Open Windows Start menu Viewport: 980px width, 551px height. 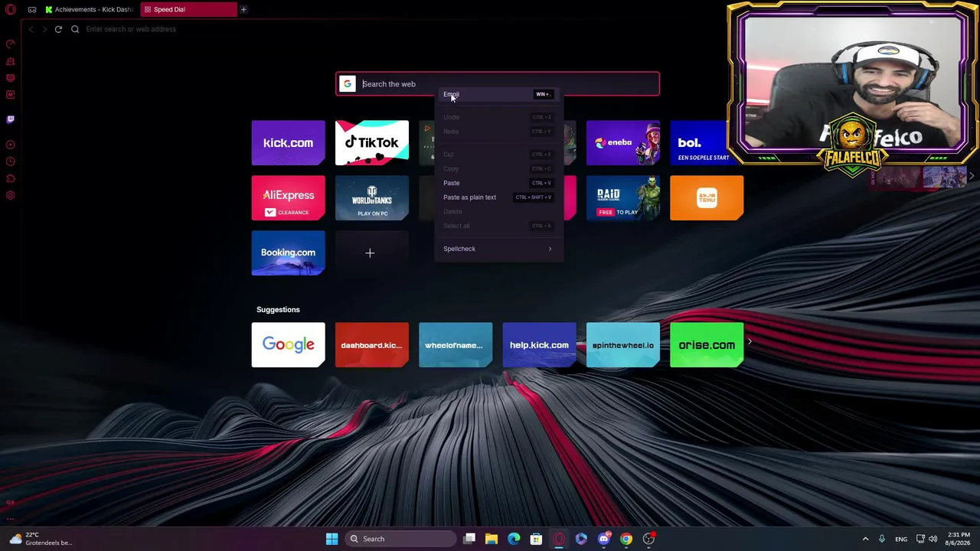point(332,539)
